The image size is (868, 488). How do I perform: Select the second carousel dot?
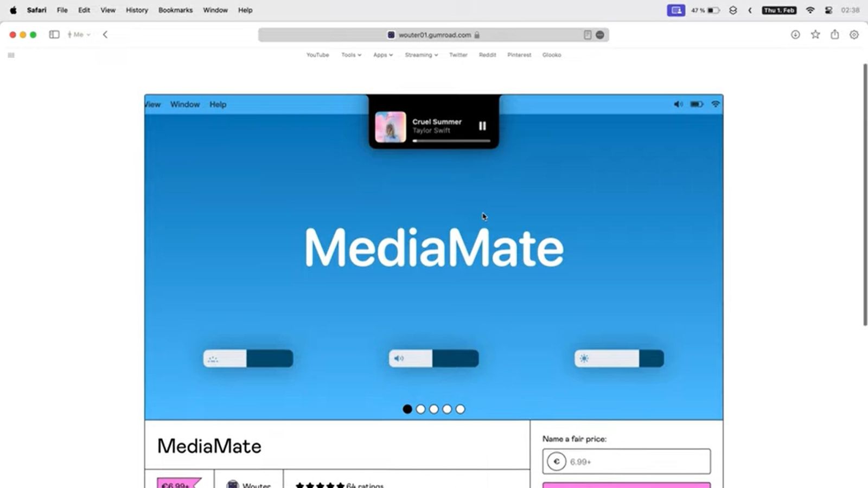[x=420, y=409]
